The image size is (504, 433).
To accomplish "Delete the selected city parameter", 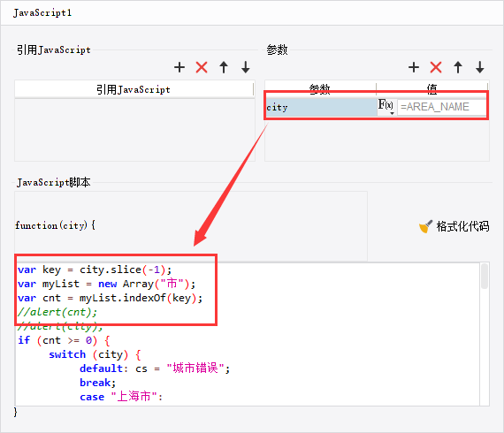I will [x=436, y=67].
